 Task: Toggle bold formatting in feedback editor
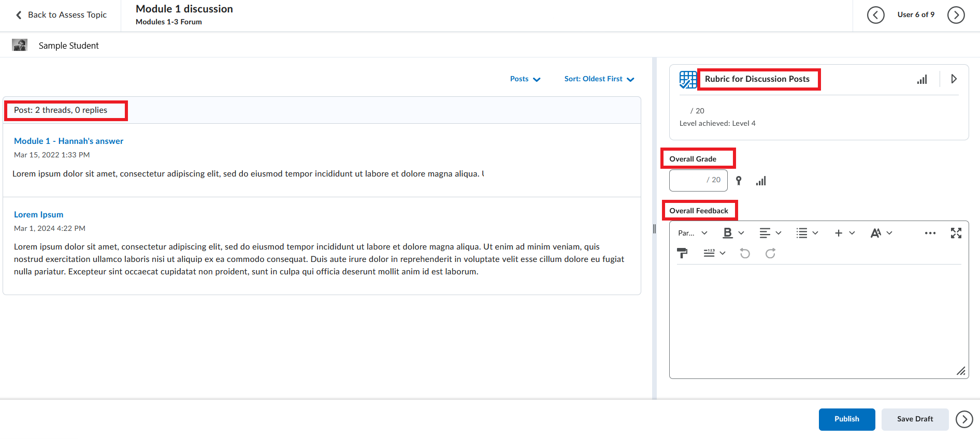[x=727, y=233]
